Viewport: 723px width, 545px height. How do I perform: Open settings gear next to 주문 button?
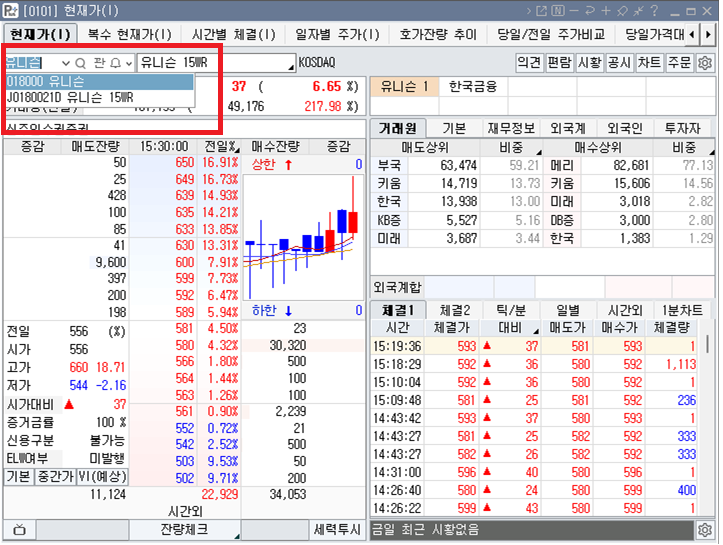[x=705, y=62]
